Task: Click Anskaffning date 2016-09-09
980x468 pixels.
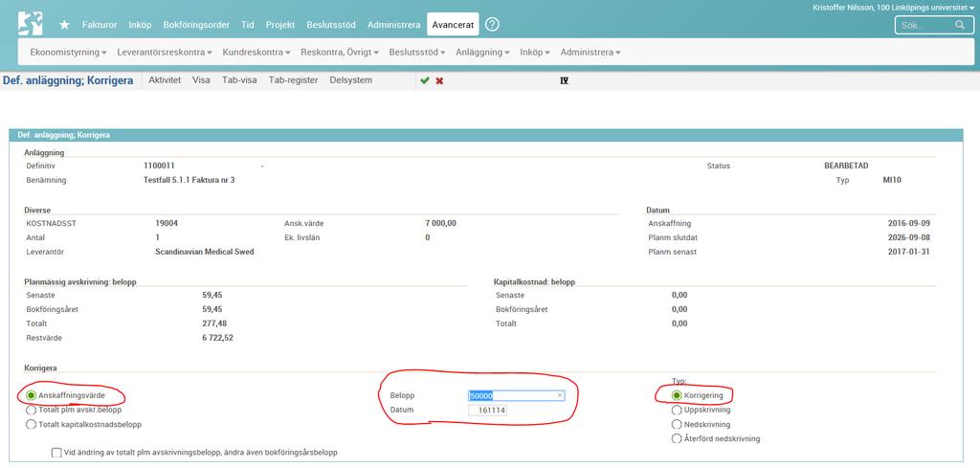Action: point(909,223)
